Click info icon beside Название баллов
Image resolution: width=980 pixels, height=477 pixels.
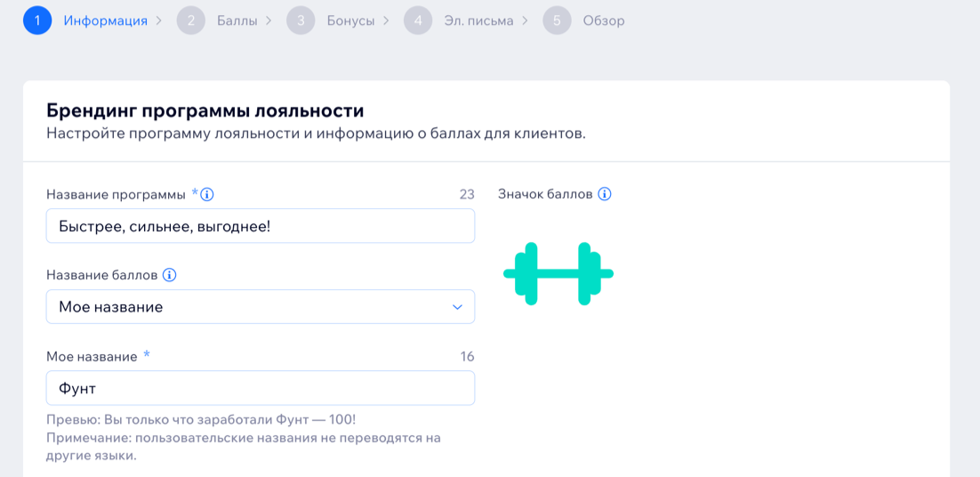tap(169, 275)
